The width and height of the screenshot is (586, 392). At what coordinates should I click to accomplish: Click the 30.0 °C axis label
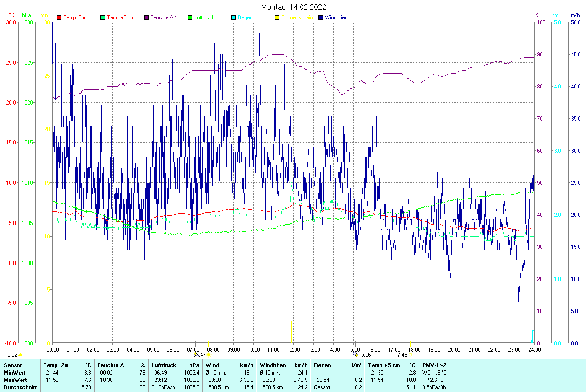(11, 22)
